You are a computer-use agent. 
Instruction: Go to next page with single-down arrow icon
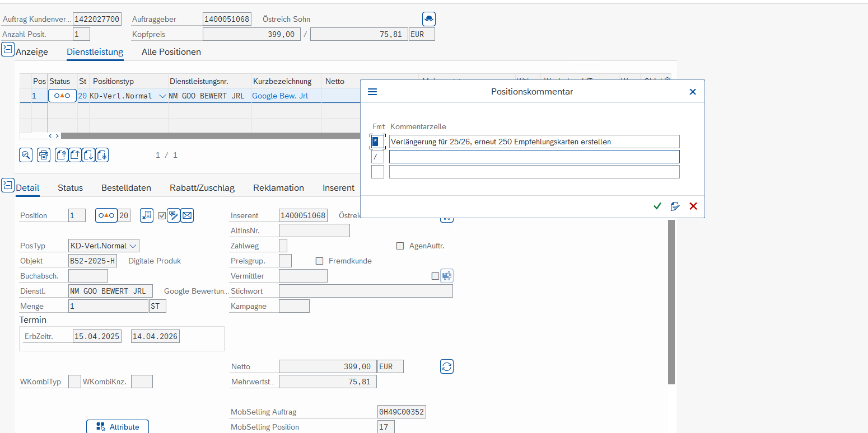click(88, 155)
